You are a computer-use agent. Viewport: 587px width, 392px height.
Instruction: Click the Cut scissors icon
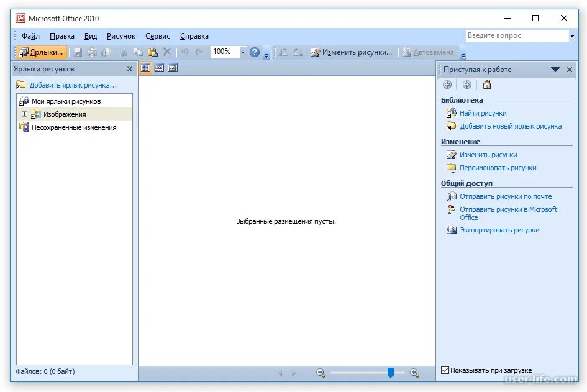point(124,52)
